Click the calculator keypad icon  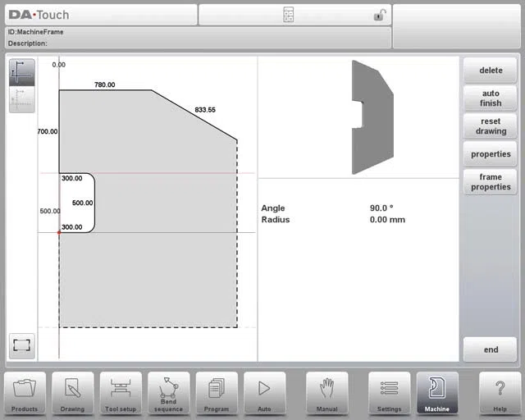288,15
